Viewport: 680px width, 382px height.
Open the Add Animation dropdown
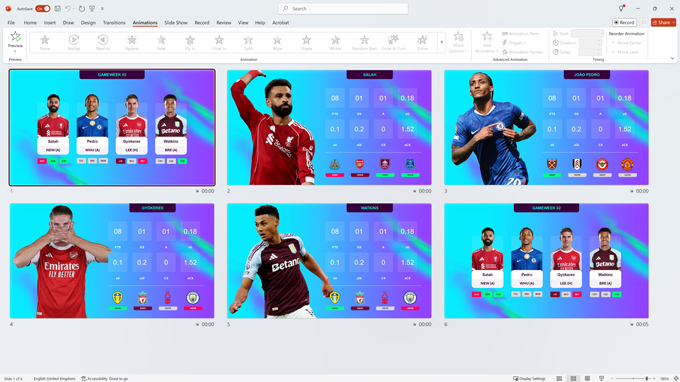(486, 42)
